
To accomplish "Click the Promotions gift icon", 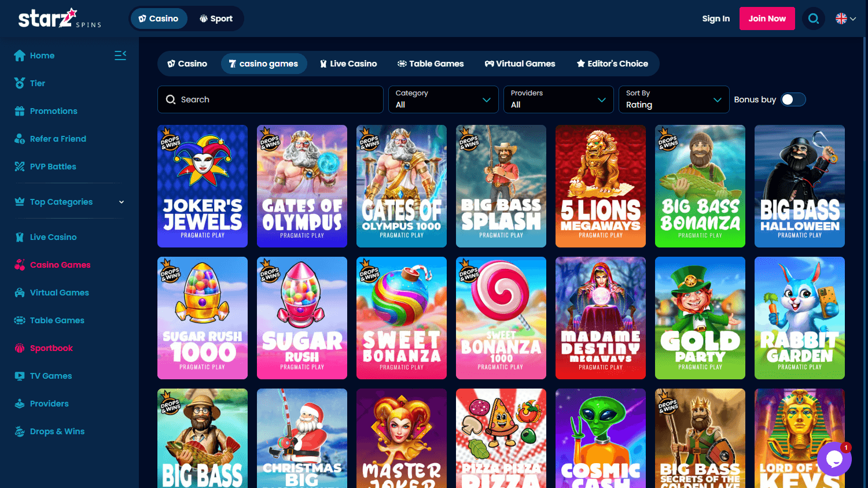I will [x=20, y=111].
